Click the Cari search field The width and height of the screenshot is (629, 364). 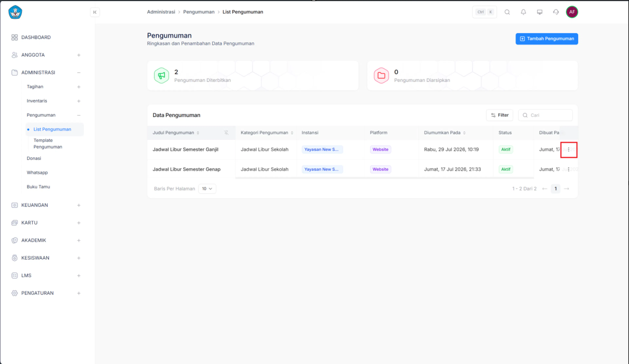pos(545,115)
